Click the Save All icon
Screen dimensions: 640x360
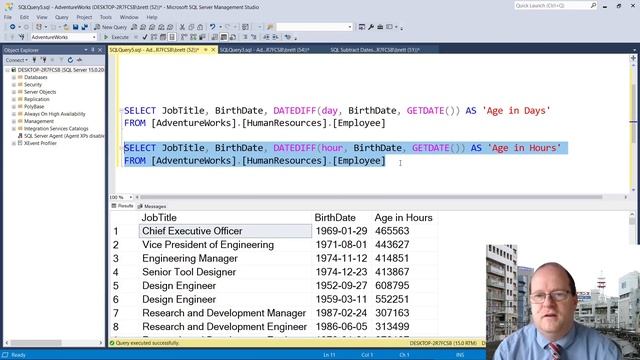(x=85, y=27)
